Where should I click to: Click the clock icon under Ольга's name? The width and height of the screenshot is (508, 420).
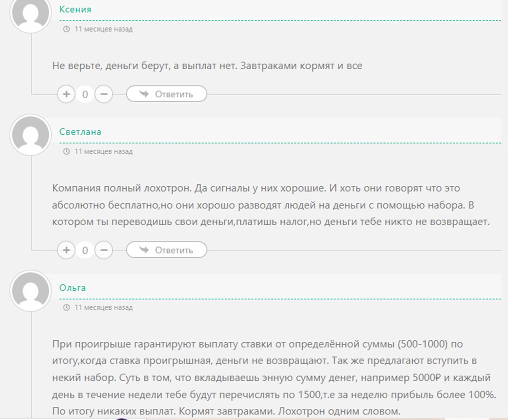point(66,308)
